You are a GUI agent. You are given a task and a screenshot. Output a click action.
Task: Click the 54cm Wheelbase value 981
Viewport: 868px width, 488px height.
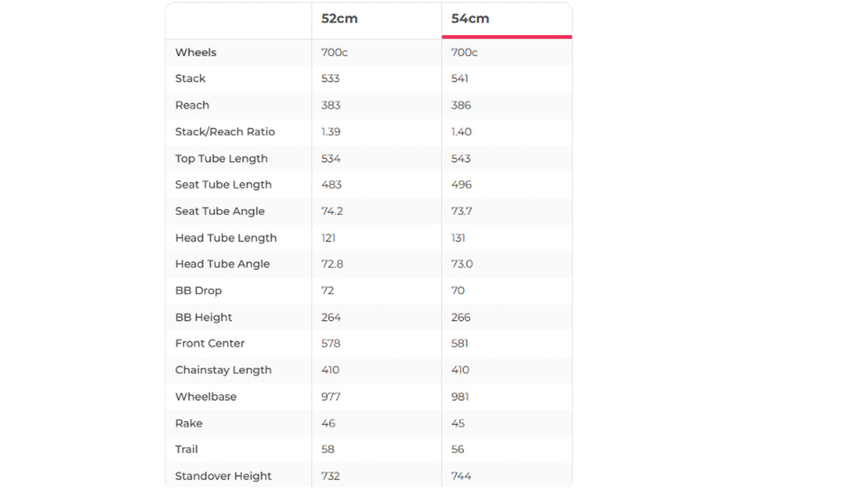(x=460, y=397)
